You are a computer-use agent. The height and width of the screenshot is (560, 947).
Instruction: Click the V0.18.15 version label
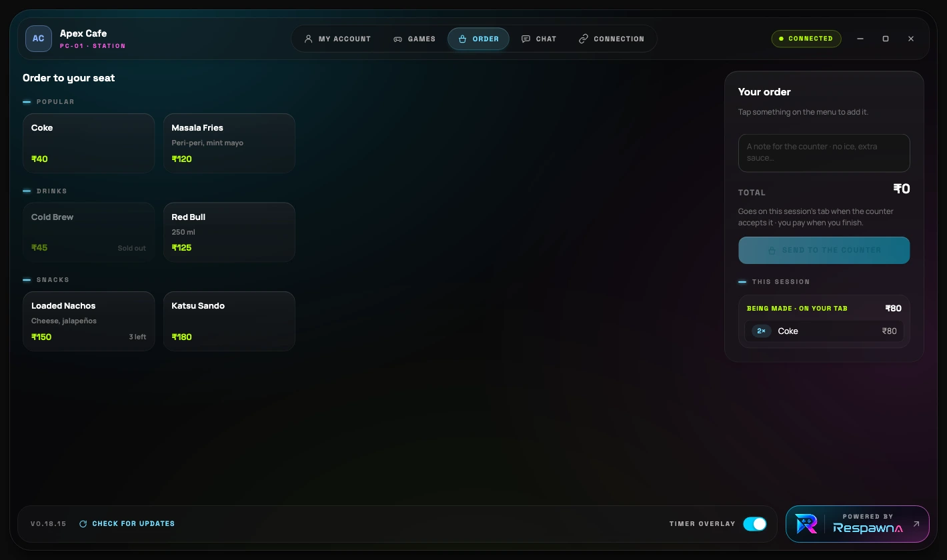[49, 524]
